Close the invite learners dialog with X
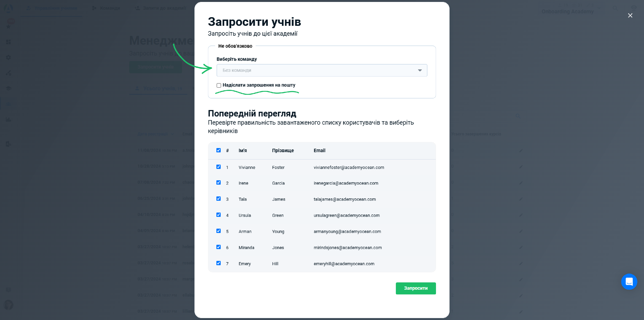 (630, 15)
